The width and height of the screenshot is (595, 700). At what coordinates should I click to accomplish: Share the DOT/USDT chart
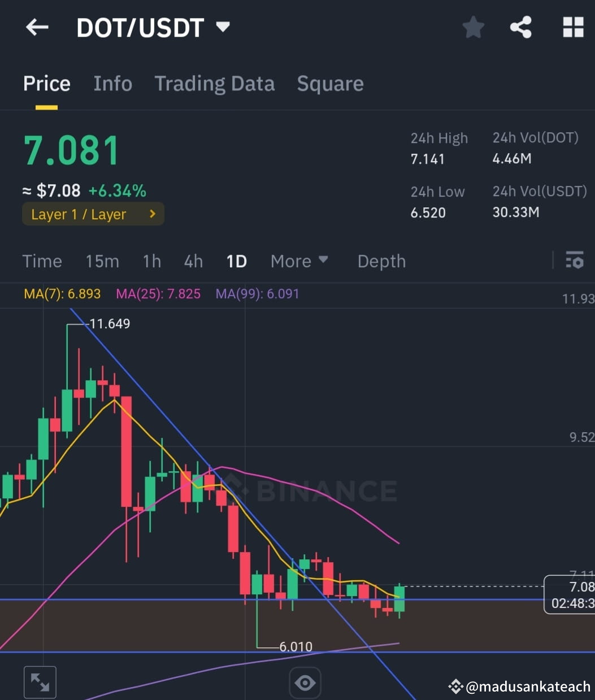pos(520,27)
